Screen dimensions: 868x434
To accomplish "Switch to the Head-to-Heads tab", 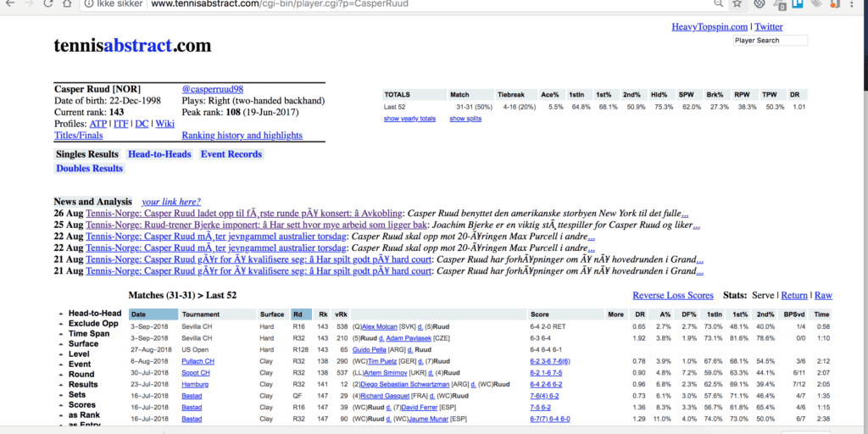I will click(x=159, y=154).
